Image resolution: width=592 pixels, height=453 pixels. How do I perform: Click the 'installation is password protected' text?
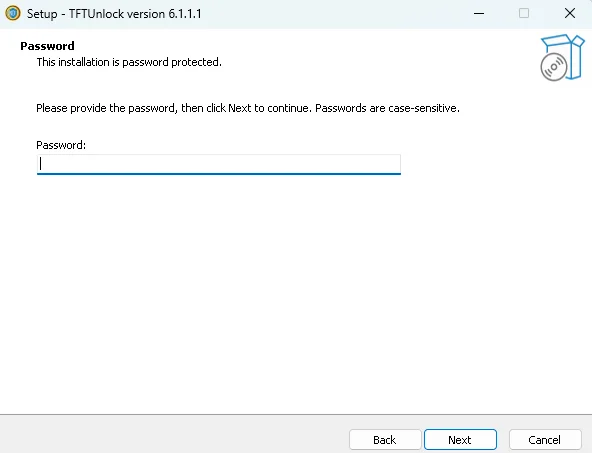(129, 62)
